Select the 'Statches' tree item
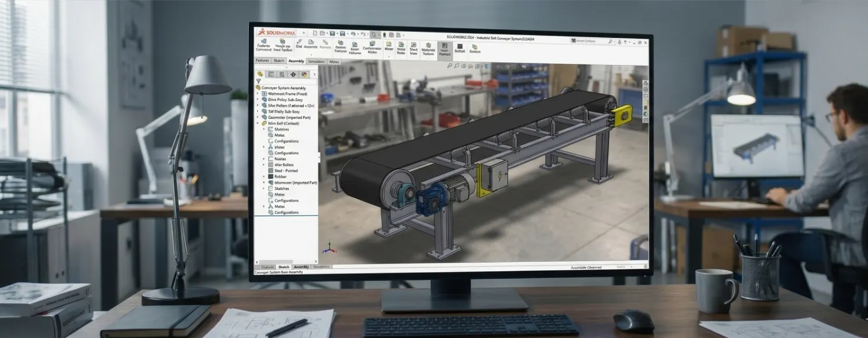The height and width of the screenshot is (338, 868). click(279, 188)
